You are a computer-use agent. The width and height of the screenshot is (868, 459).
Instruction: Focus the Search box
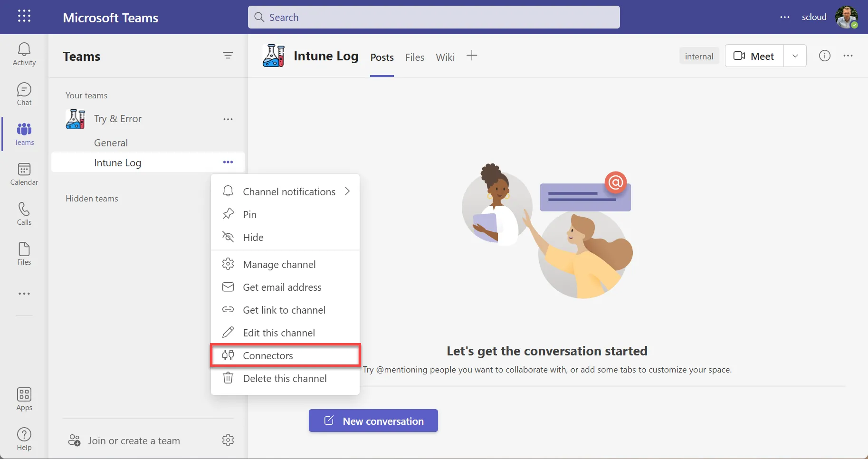pos(434,17)
